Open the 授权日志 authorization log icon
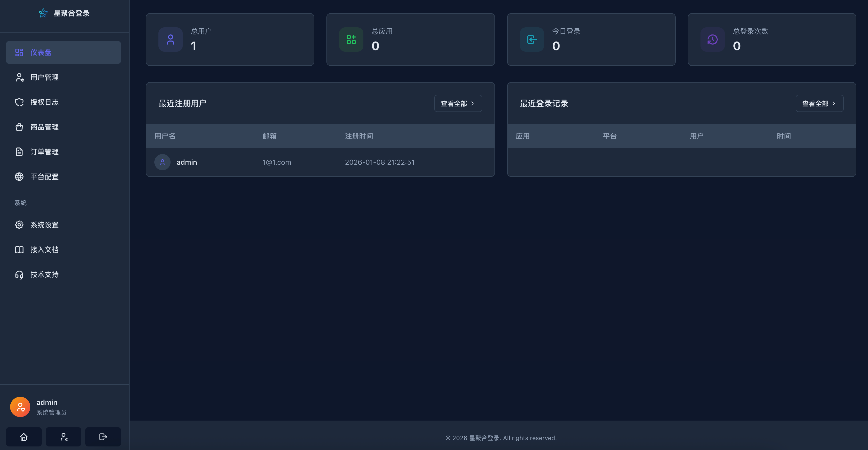 [x=19, y=102]
